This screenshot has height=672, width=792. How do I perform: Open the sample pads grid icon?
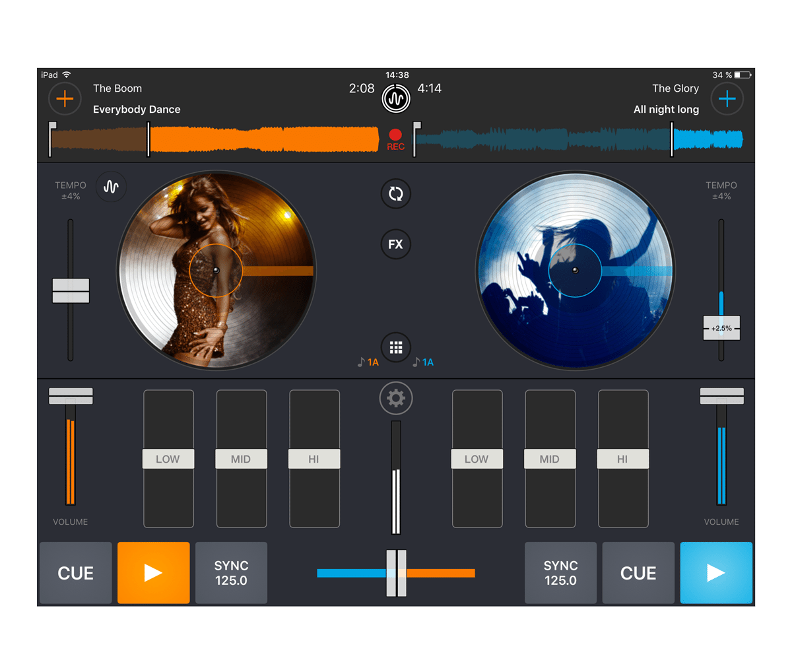(x=396, y=347)
